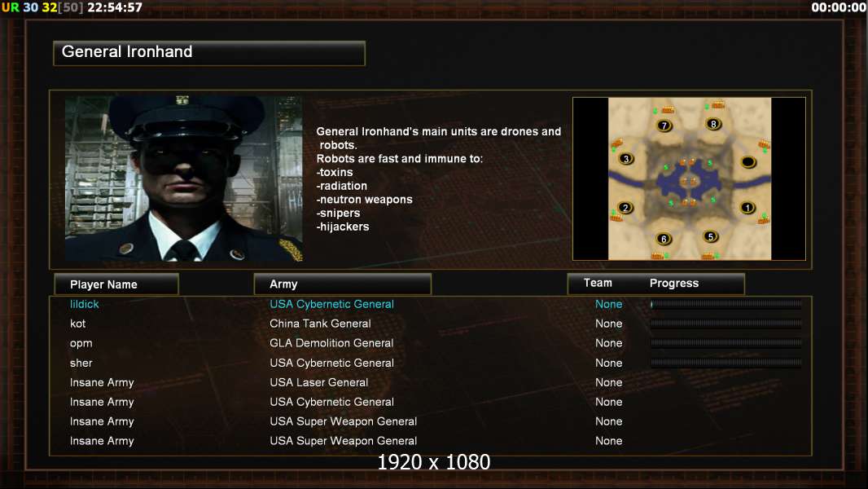Viewport: 868px width, 489px height.
Task: Click the Team column header
Action: coord(598,283)
